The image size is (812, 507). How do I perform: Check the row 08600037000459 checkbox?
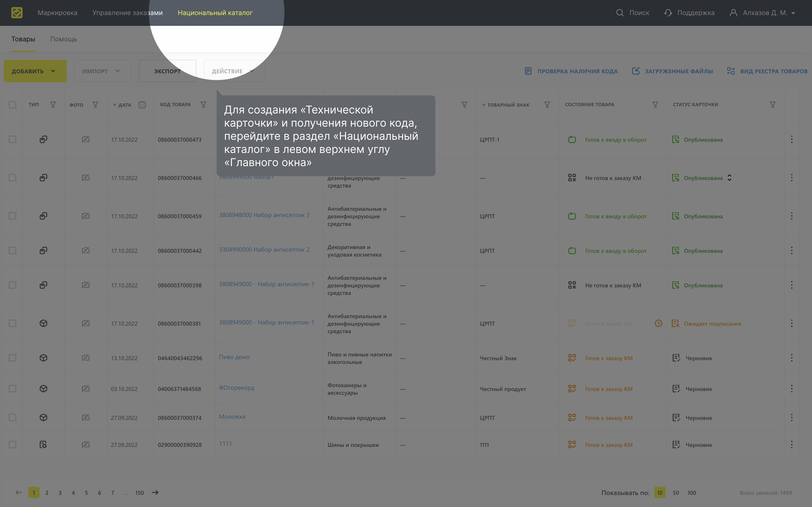pos(12,216)
